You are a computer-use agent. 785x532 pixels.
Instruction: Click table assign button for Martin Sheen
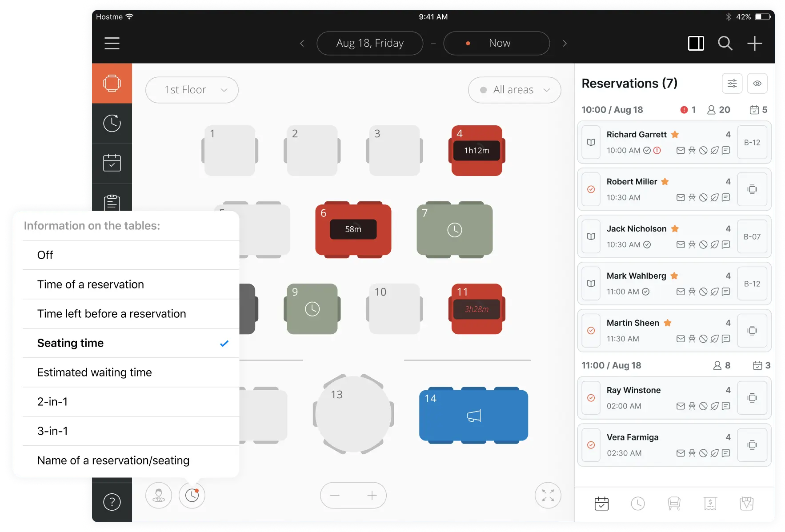coord(752,331)
